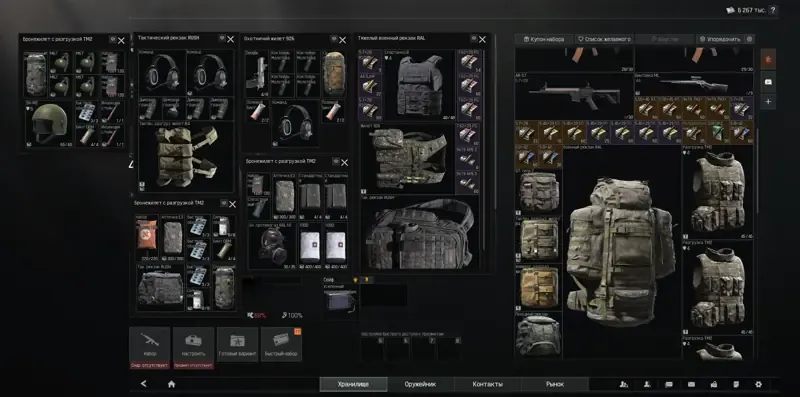This screenshot has width=800, height=397.
Task: Click the red item icon on right sidebar
Action: point(768,60)
